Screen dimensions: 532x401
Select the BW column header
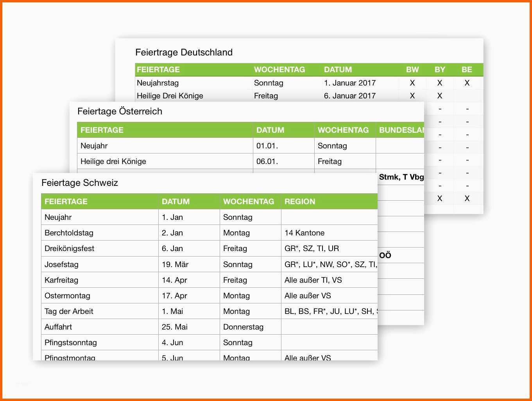tap(412, 70)
